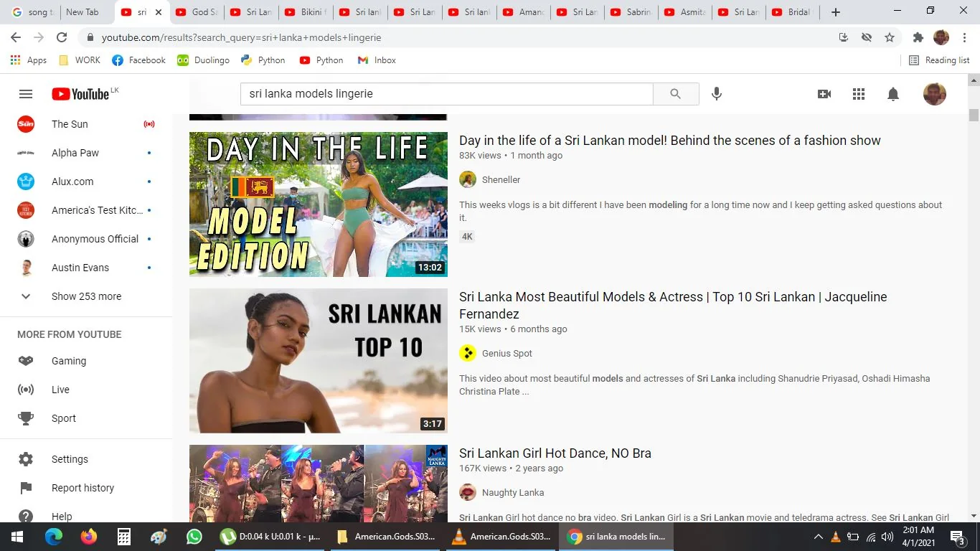This screenshot has width=980, height=551.
Task: Open the Day in the Life video thumbnail
Action: click(x=319, y=204)
